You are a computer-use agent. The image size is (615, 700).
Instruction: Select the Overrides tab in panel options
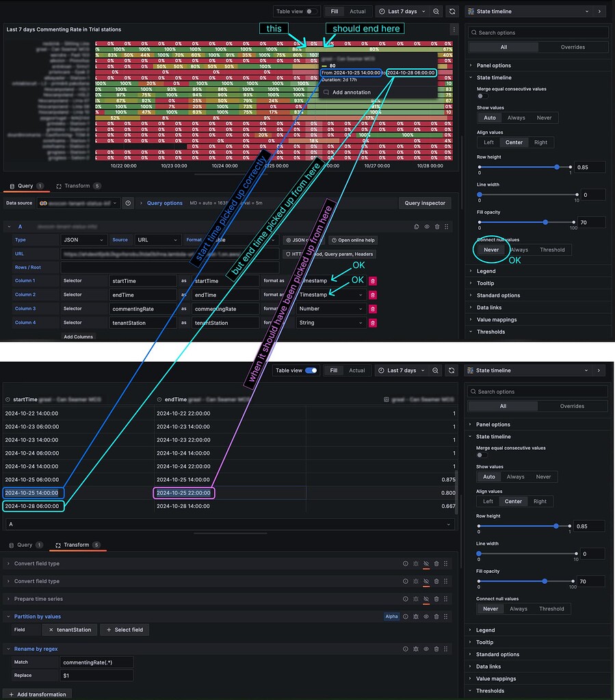pyautogui.click(x=573, y=46)
